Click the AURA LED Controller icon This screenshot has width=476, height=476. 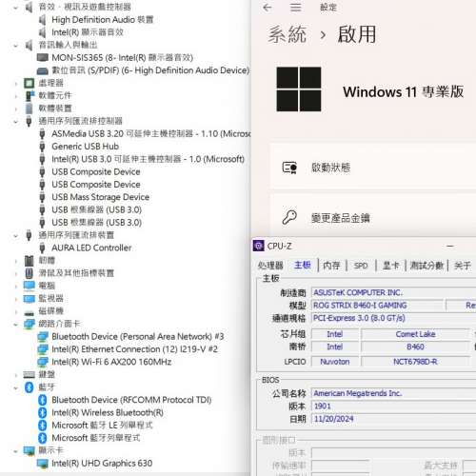point(42,248)
